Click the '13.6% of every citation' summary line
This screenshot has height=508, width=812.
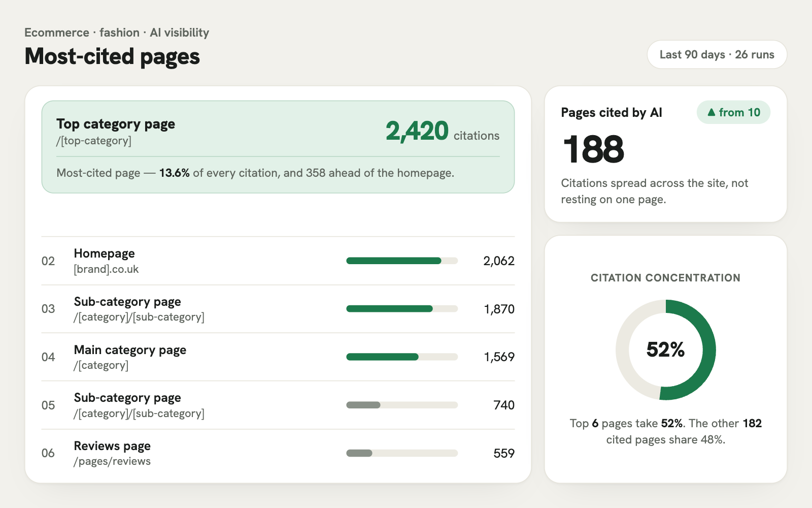pyautogui.click(x=255, y=173)
